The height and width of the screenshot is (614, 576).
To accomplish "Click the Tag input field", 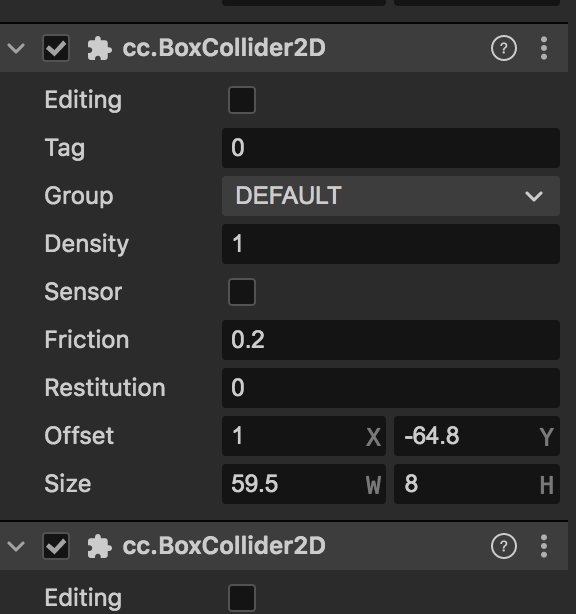I will pyautogui.click(x=391, y=148).
